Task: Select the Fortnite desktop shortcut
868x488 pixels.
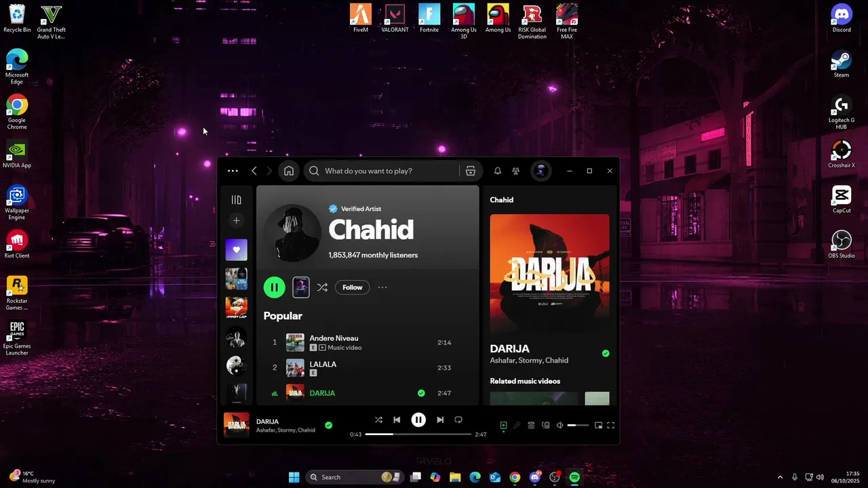Action: click(429, 19)
